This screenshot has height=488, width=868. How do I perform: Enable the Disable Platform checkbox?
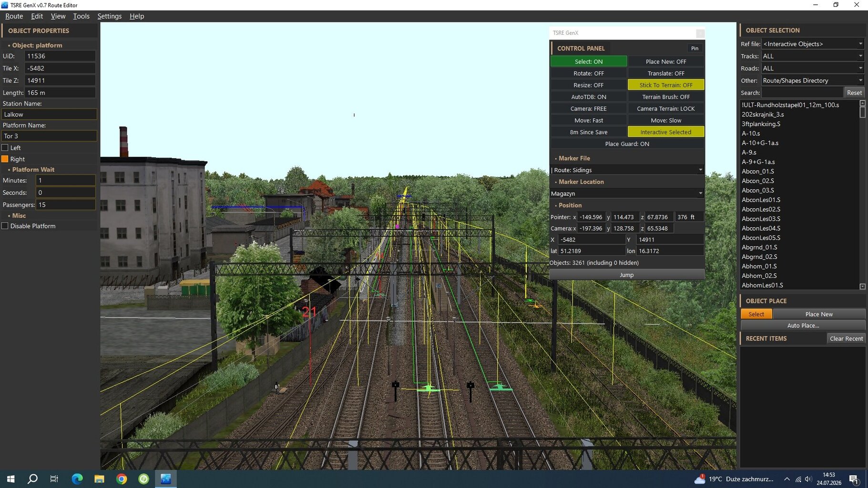point(5,226)
